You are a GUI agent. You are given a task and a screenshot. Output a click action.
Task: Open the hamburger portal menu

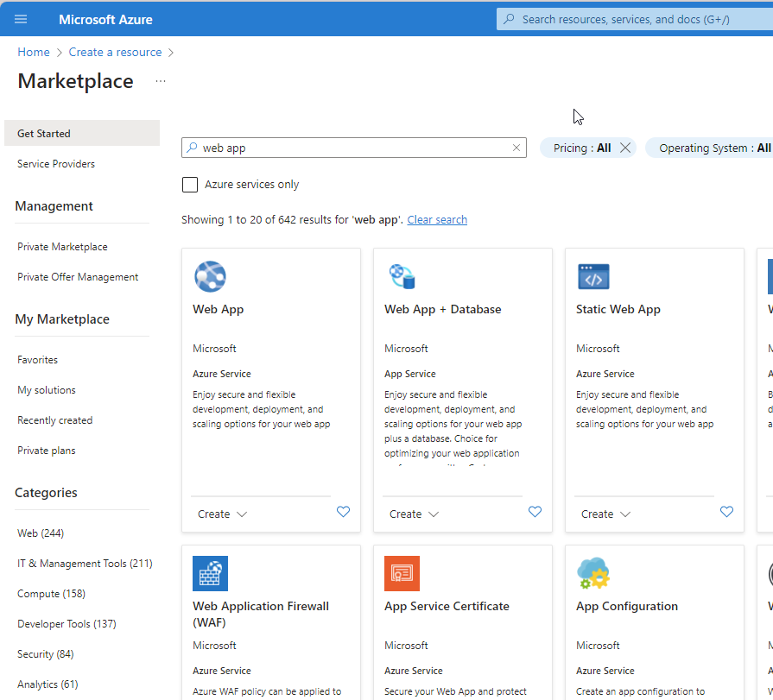click(21, 19)
